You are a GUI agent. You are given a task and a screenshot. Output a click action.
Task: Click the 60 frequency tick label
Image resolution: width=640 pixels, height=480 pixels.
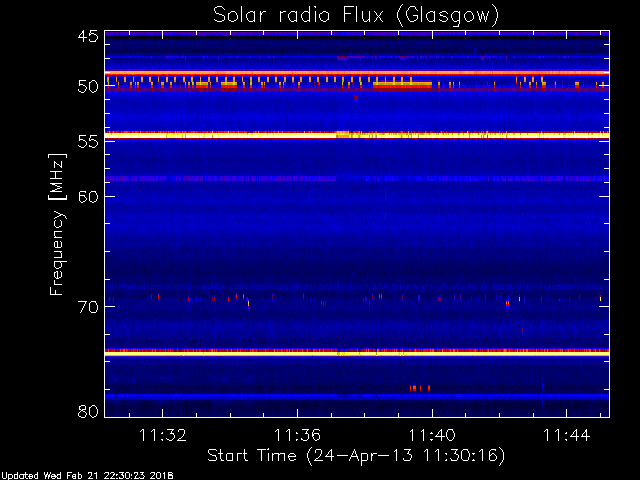[88, 196]
